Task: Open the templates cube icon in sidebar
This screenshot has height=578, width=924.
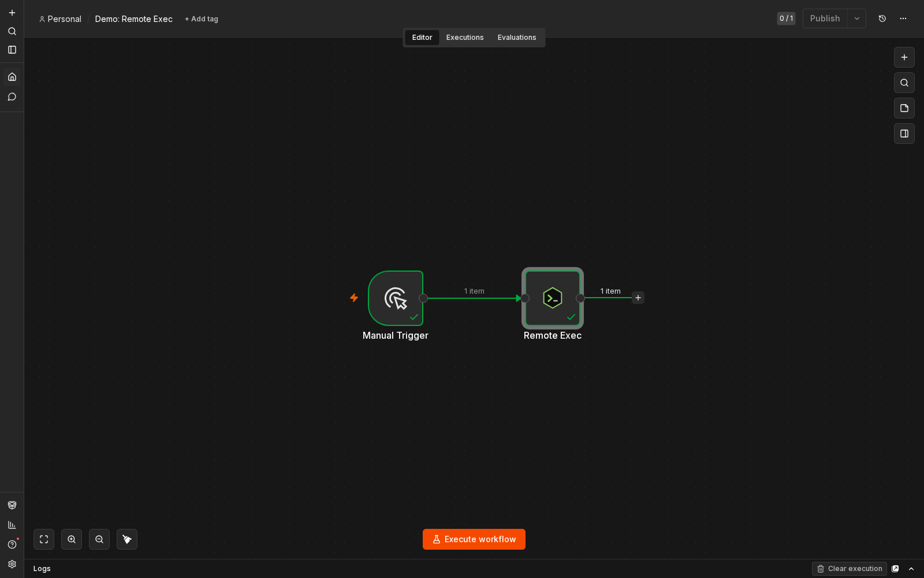Action: [x=12, y=505]
